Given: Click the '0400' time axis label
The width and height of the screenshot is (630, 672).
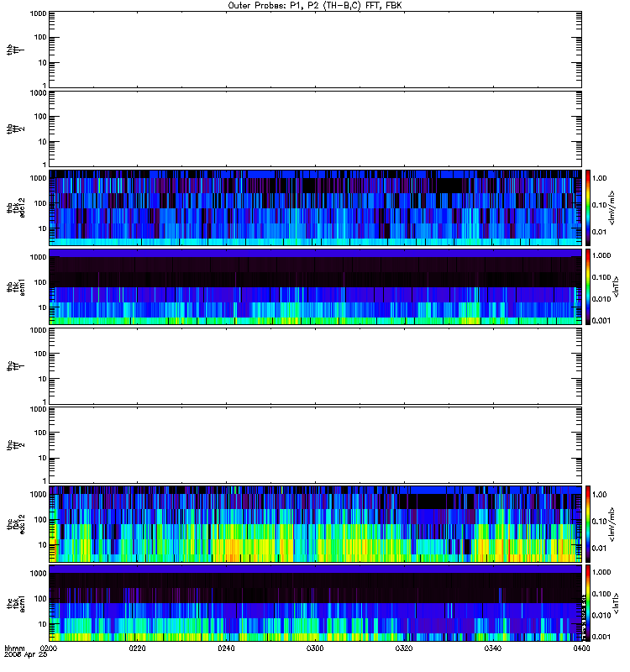Looking at the screenshot, I should pos(581,648).
